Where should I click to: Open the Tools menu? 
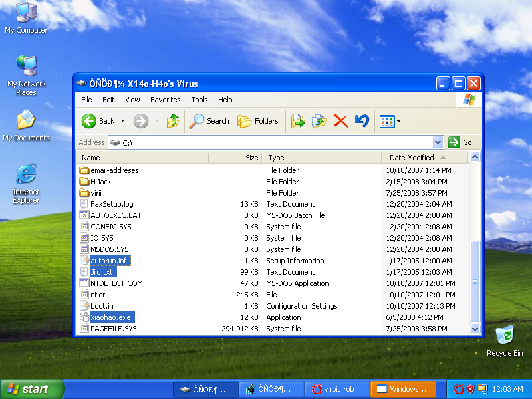199,100
